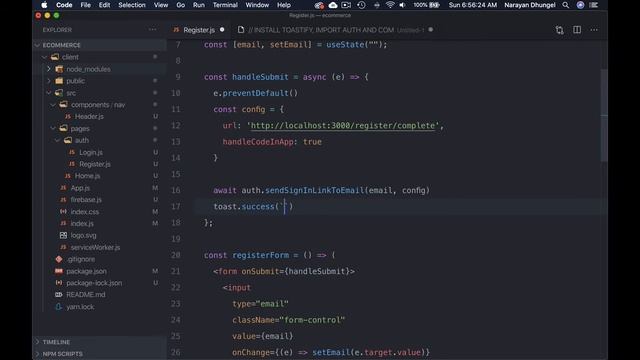The height and width of the screenshot is (360, 640).
Task: Click the volume icon in the menu bar
Action: pyautogui.click(x=402, y=5)
